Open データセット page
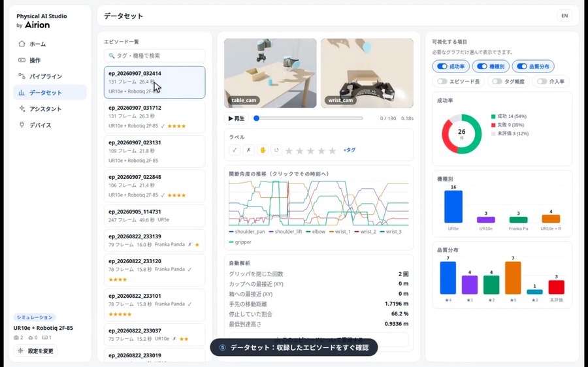This screenshot has height=367, width=588. (x=50, y=93)
